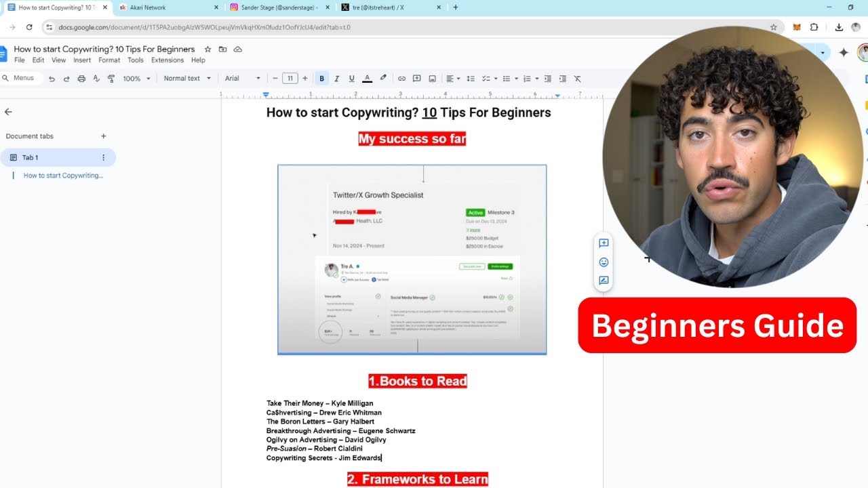Star the document with the star icon
868x488 pixels.
pyautogui.click(x=208, y=49)
